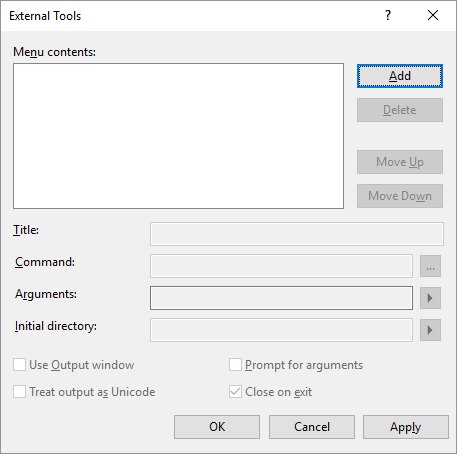Click into the Arguments text field

coord(281,298)
